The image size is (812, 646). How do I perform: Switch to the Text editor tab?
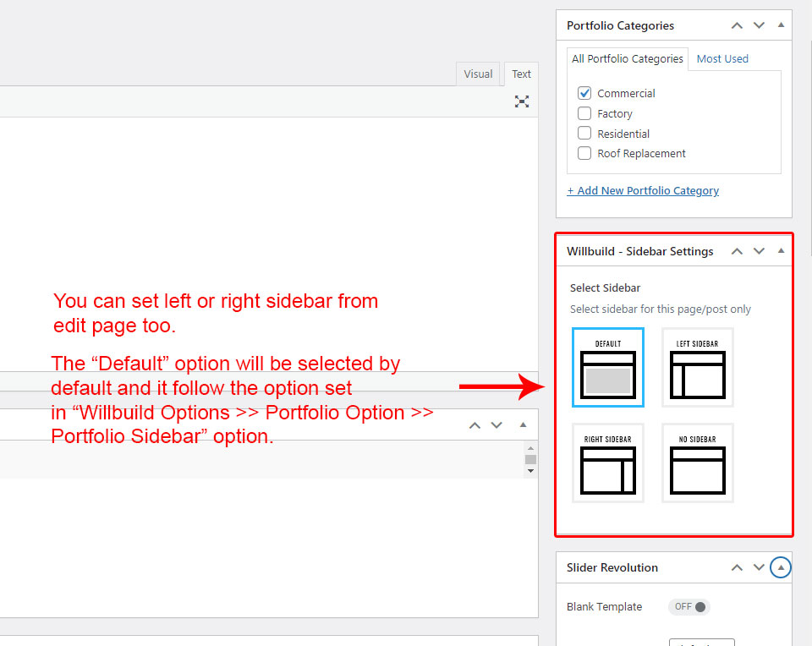click(x=522, y=74)
